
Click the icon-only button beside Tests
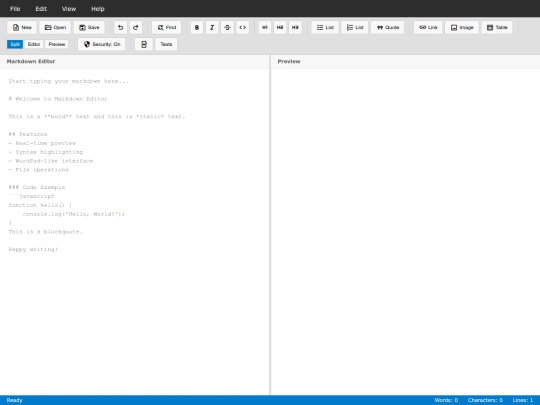click(144, 44)
